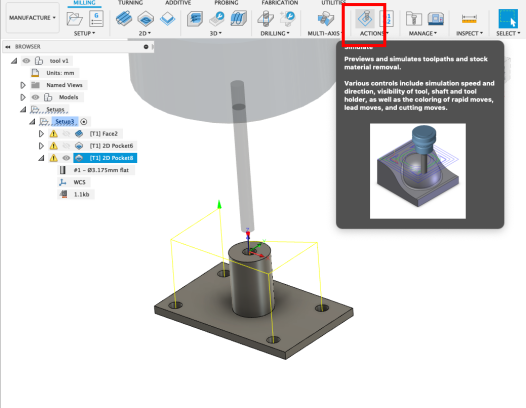Click the Face operation toolbar icon
The width and height of the screenshot is (526, 408).
coord(167,19)
